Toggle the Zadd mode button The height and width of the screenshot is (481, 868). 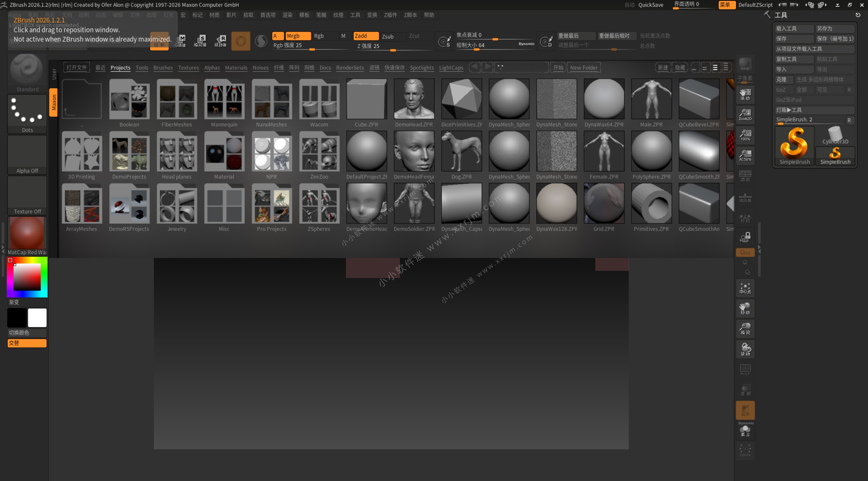click(365, 36)
